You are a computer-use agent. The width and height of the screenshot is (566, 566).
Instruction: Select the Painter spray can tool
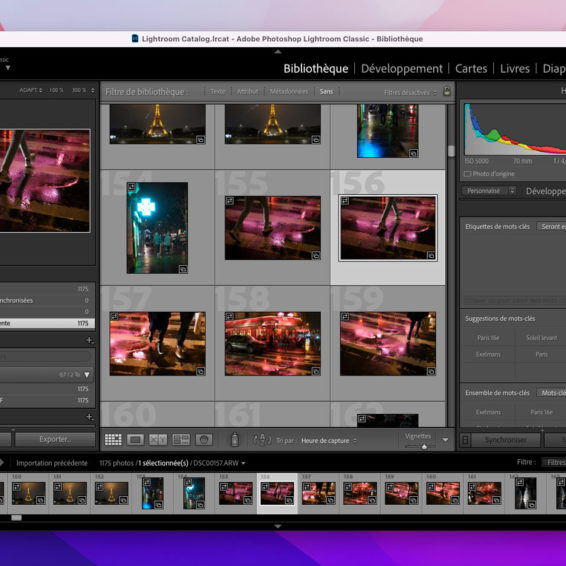tap(235, 439)
